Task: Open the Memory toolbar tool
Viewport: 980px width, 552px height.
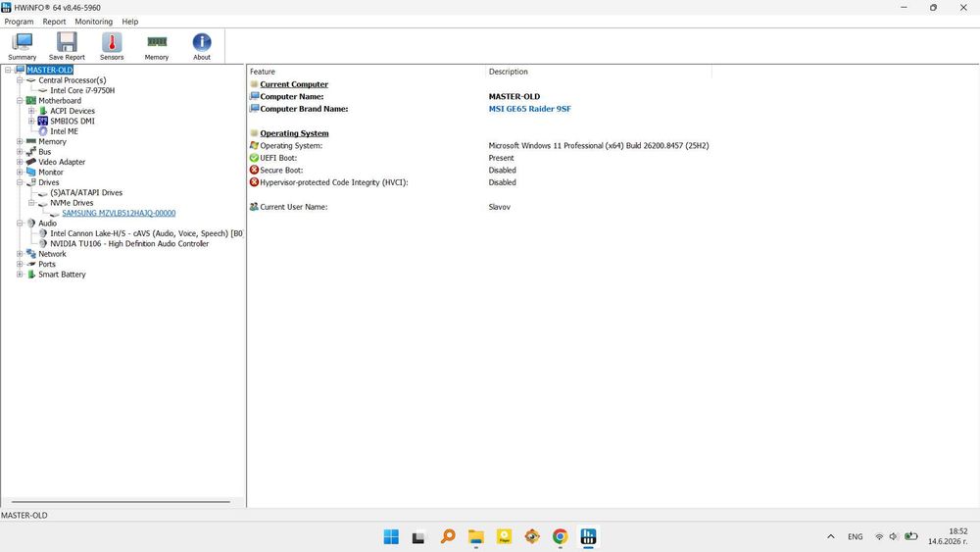Action: 156,47
